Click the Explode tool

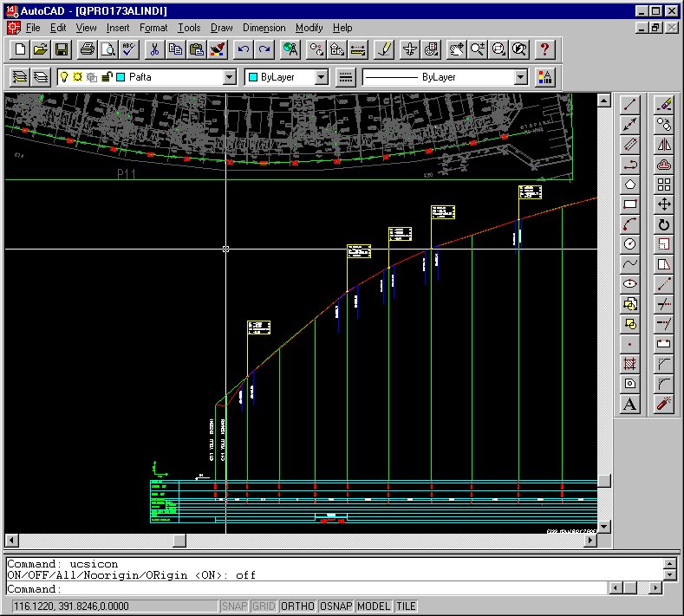pos(664,404)
